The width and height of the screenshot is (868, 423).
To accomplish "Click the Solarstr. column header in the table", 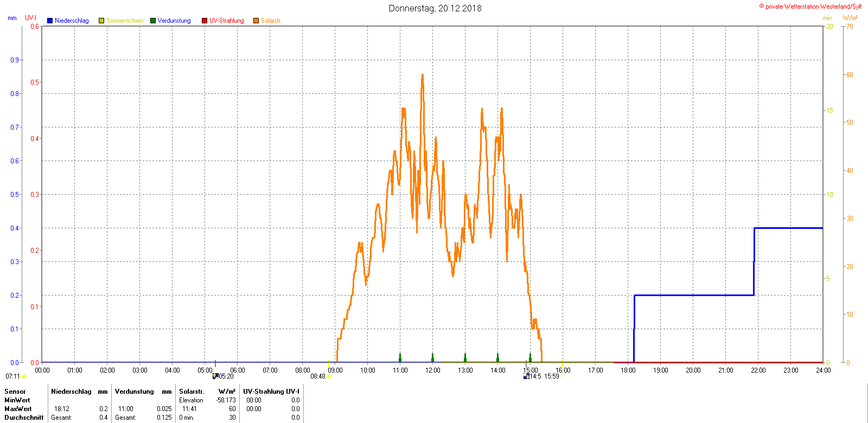I will 192,392.
